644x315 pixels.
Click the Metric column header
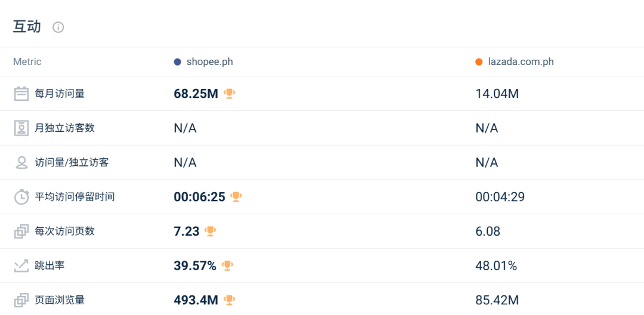27,62
